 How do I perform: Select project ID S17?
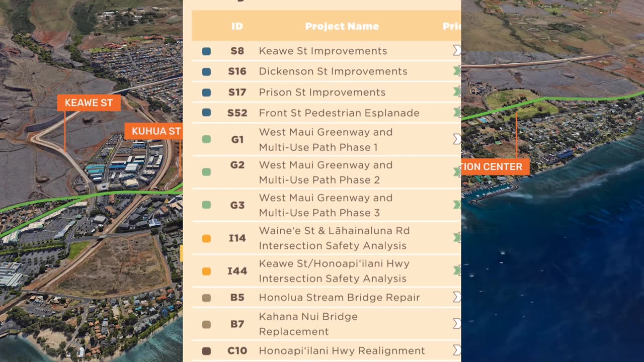(237, 92)
